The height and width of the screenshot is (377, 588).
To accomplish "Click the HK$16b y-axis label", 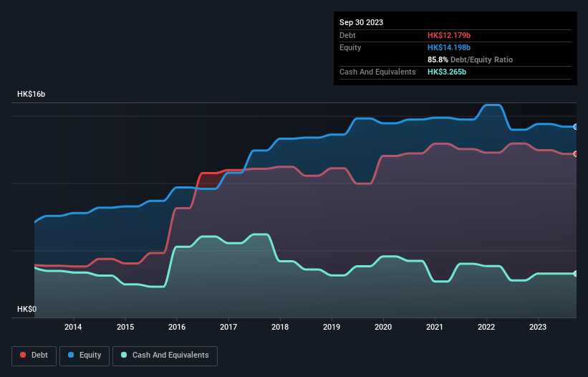I will click(x=31, y=94).
